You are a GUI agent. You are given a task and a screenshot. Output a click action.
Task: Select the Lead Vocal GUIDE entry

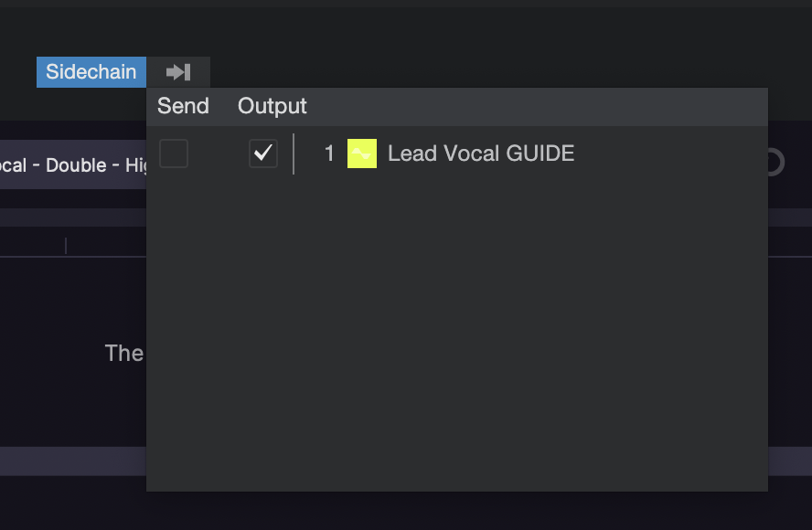pyautogui.click(x=481, y=154)
